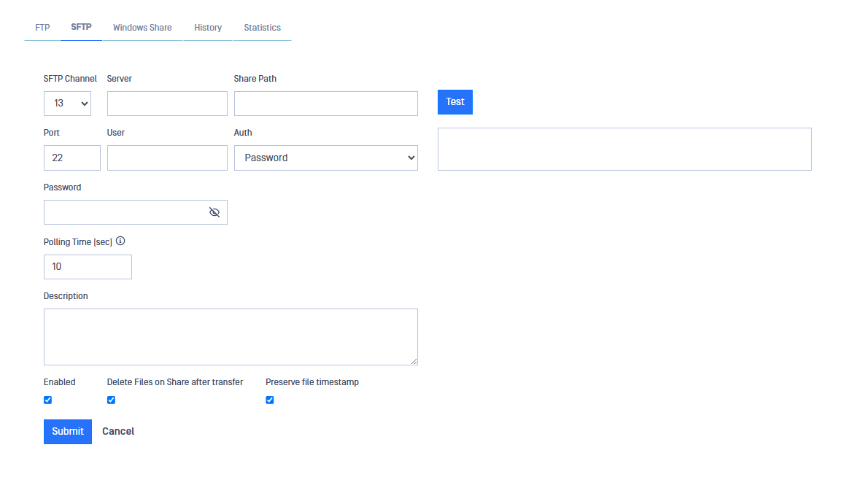
Task: Open the Windows Share tab
Action: (142, 27)
